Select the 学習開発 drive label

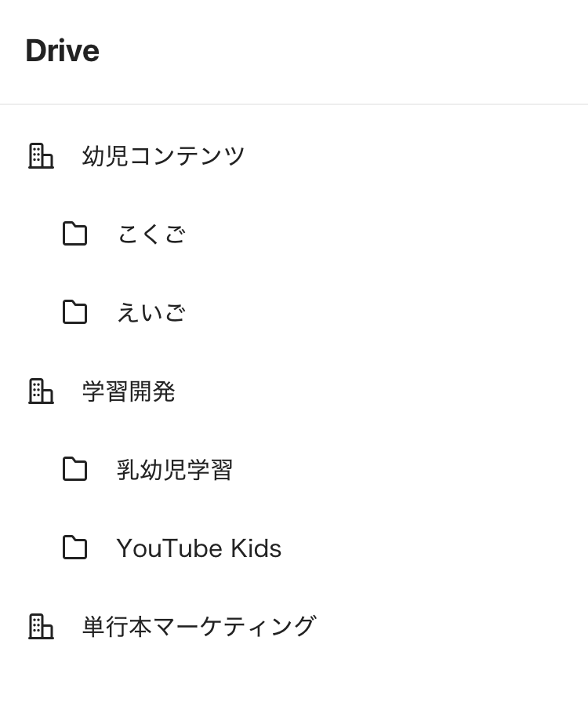click(x=129, y=391)
